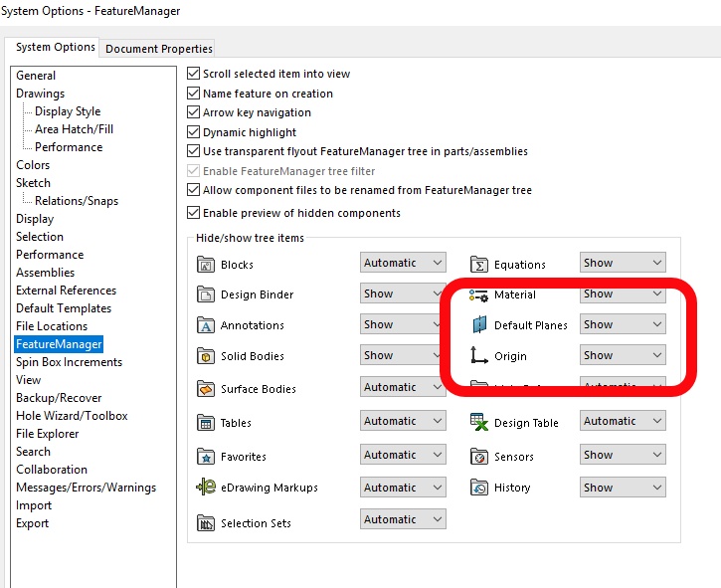Select Colors in the options list
The image size is (721, 588).
pos(33,165)
